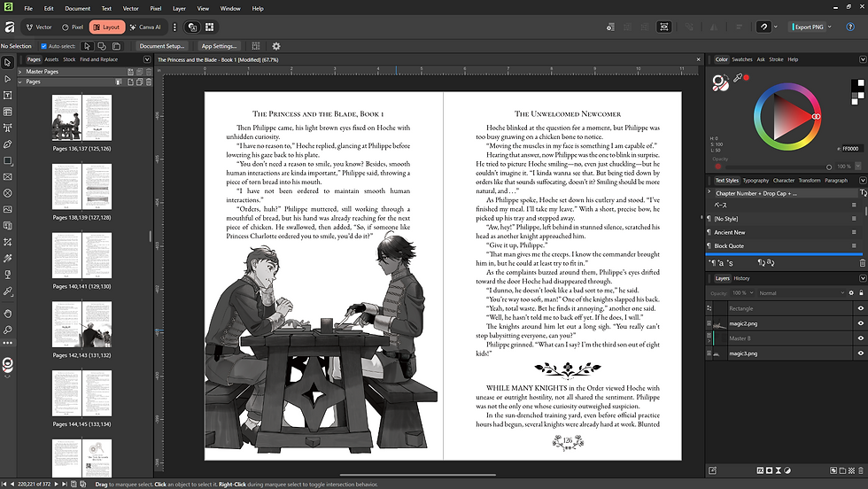Open the Find and Replace tab
Viewport: 868px width, 489px height.
pyautogui.click(x=98, y=59)
